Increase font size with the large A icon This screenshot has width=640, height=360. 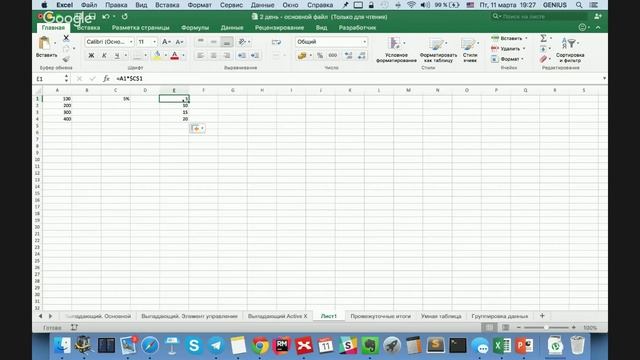coord(166,42)
